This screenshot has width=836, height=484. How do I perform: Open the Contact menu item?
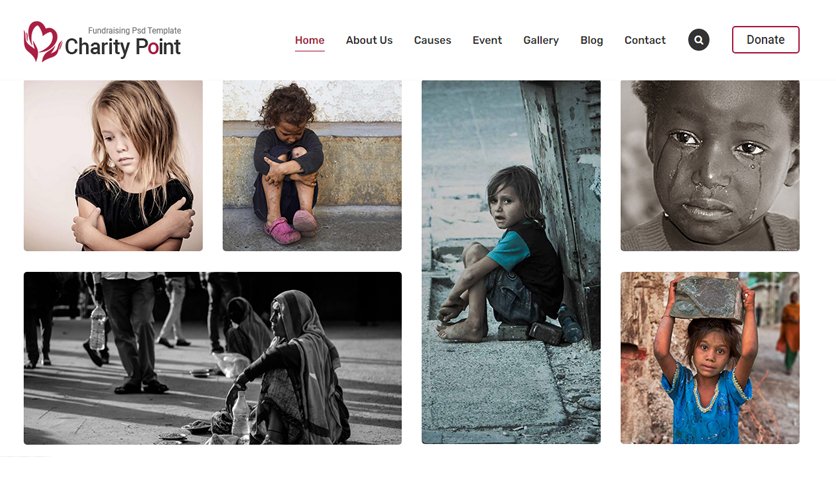pyautogui.click(x=645, y=40)
